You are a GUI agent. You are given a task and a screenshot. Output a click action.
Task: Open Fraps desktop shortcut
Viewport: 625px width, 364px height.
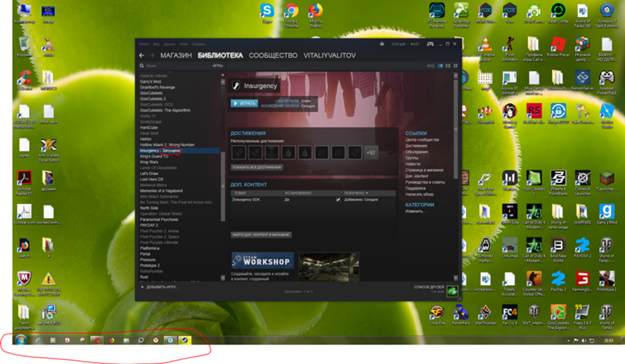[582, 317]
